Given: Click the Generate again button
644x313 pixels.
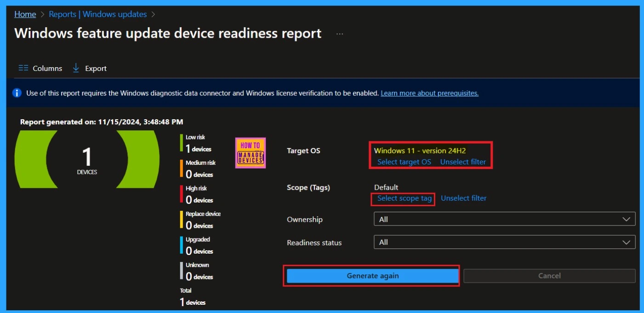Looking at the screenshot, I should pos(373,276).
